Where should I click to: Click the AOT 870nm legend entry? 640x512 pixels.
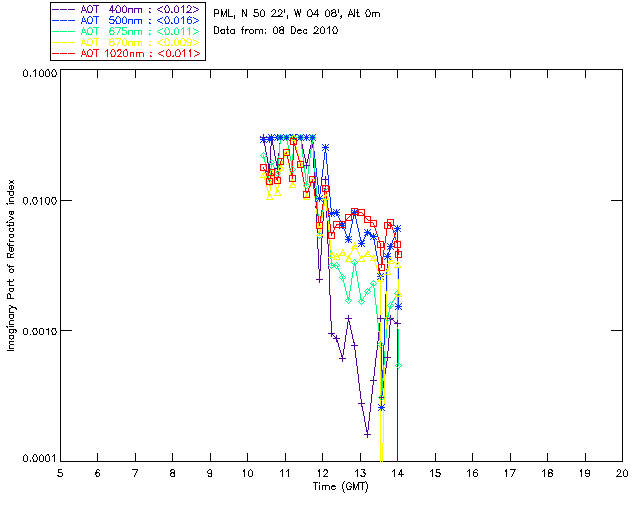(127, 42)
